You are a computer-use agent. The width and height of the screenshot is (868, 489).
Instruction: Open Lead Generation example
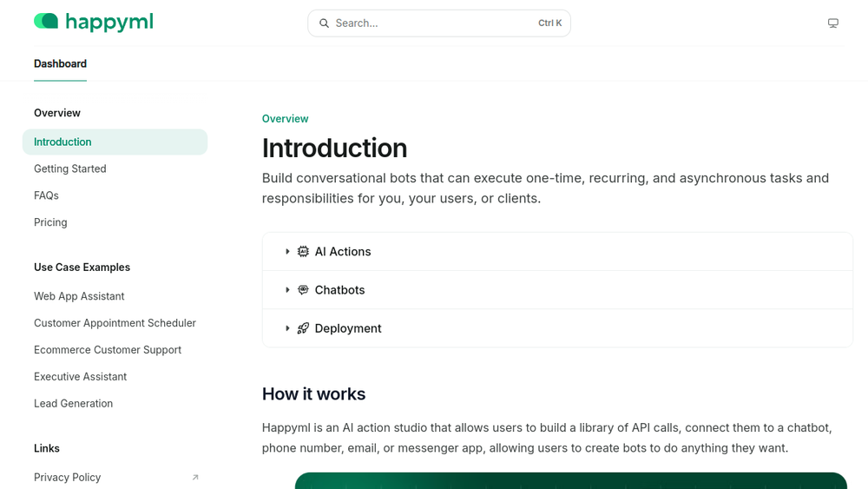[73, 404]
